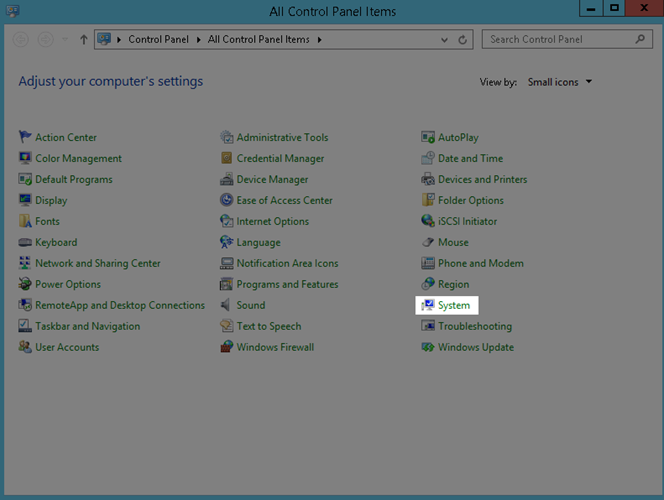Open the Credential Manager safe icon

(227, 158)
